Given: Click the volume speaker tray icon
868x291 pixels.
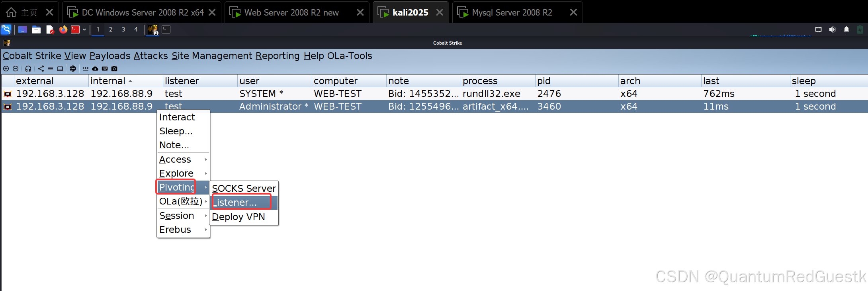Looking at the screenshot, I should pos(833,29).
